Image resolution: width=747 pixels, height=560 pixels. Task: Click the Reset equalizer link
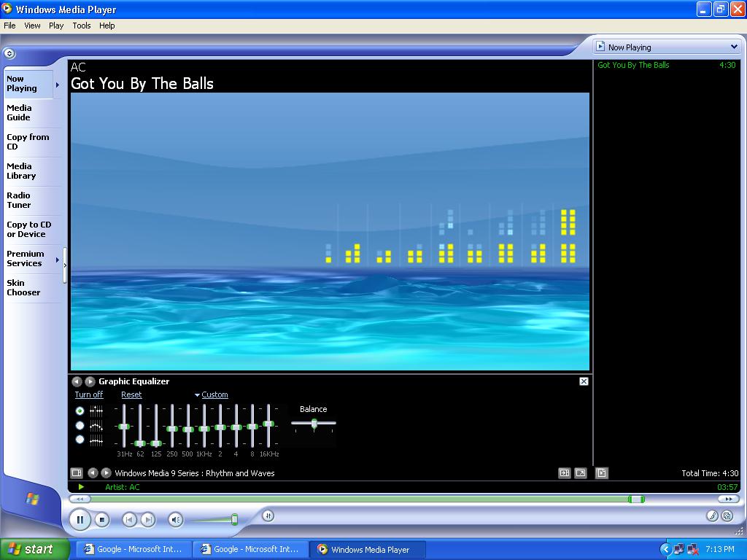131,394
